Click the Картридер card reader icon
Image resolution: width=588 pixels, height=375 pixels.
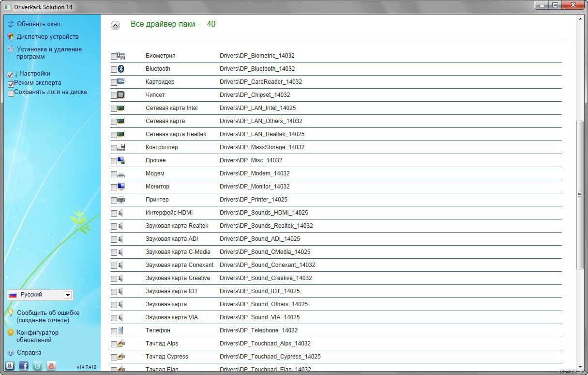pyautogui.click(x=121, y=82)
